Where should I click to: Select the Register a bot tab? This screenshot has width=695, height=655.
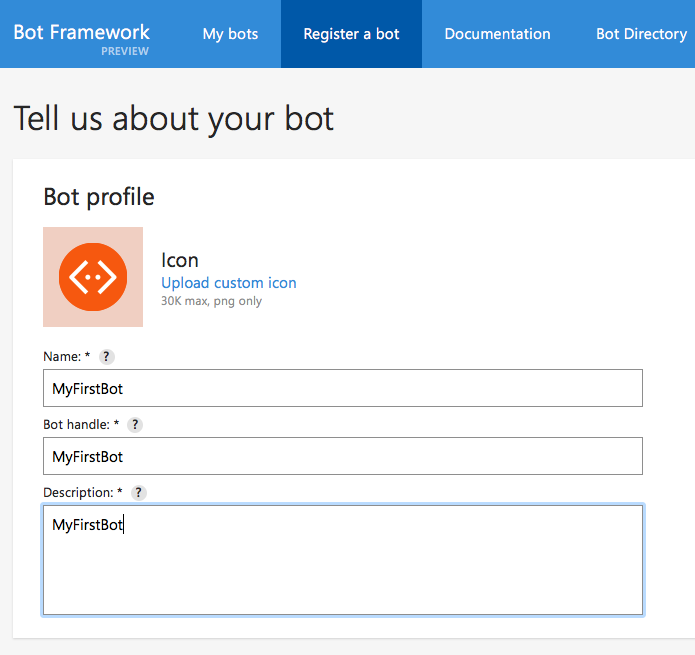click(x=351, y=34)
